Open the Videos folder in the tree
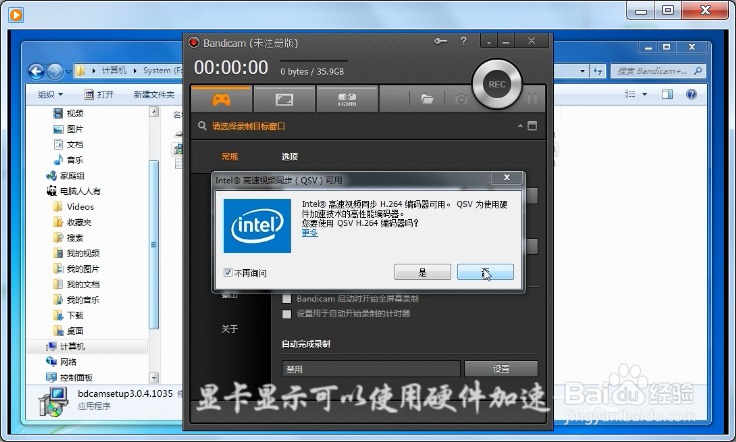Viewport: 736px width, 442px height. point(74,206)
